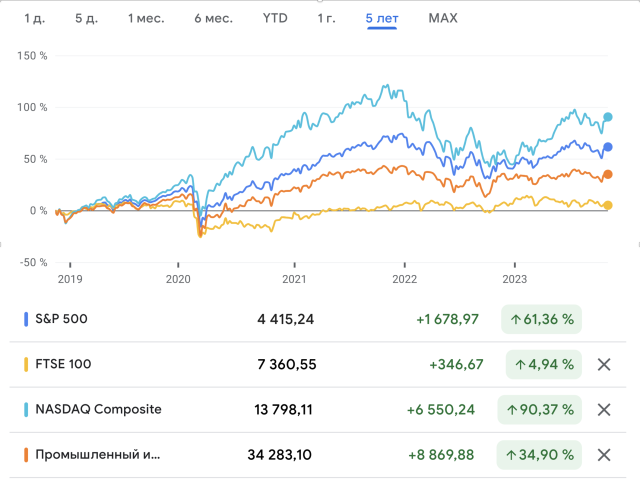The height and width of the screenshot is (486, 640).
Task: Click the 2019 label on the time axis
Action: coord(70,280)
